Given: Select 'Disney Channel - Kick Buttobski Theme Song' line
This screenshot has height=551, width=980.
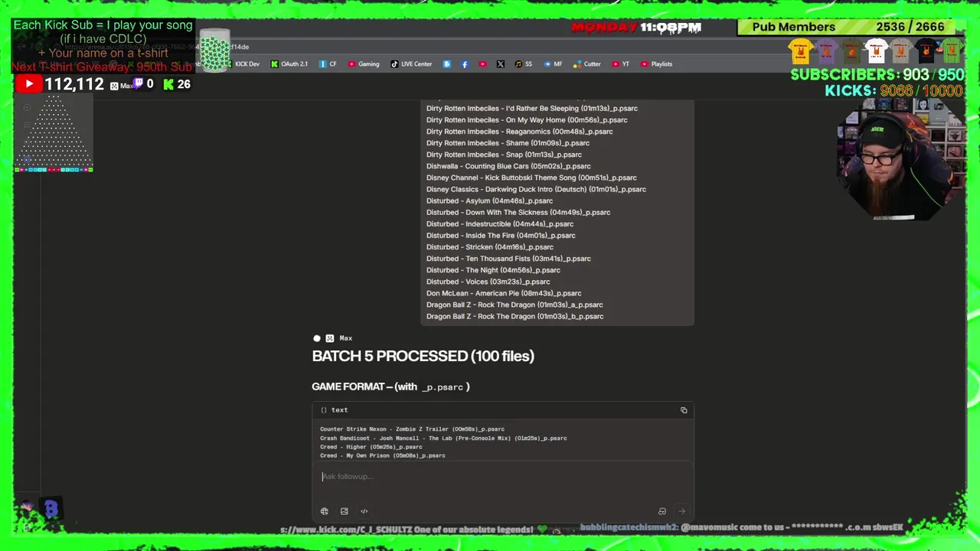Looking at the screenshot, I should [531, 178].
